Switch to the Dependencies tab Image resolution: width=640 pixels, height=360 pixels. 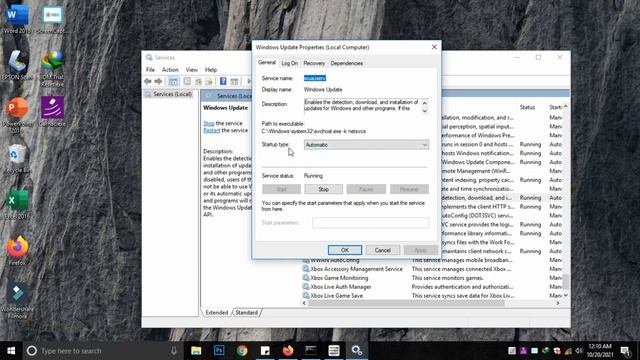(x=347, y=63)
